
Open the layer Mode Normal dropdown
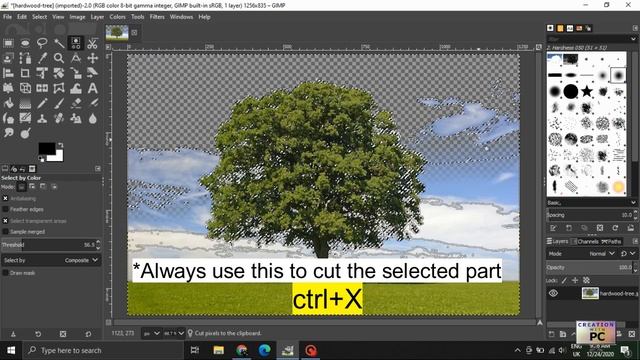pos(601,253)
